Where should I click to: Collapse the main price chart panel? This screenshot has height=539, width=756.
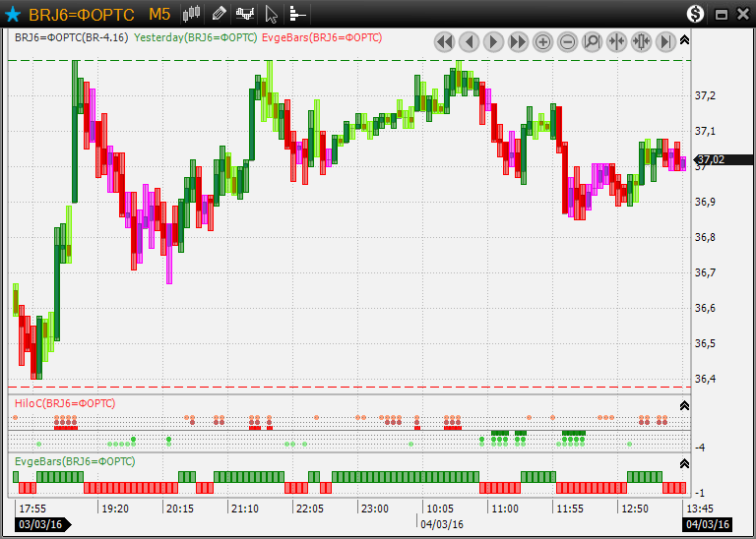pos(685,40)
